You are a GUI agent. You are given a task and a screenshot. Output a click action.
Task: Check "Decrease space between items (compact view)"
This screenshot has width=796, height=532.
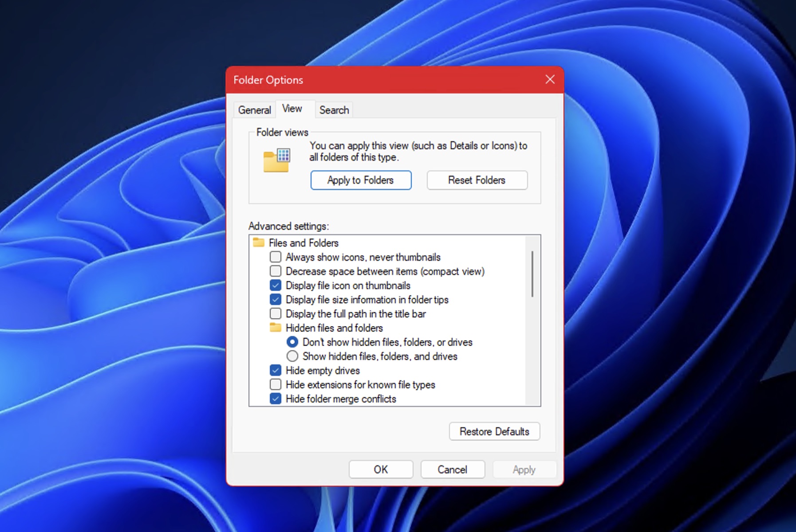pyautogui.click(x=276, y=271)
